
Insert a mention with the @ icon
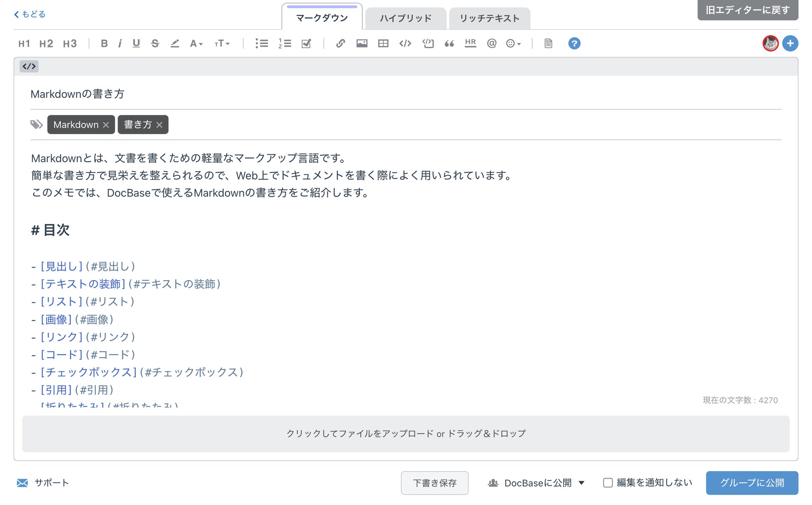point(491,43)
